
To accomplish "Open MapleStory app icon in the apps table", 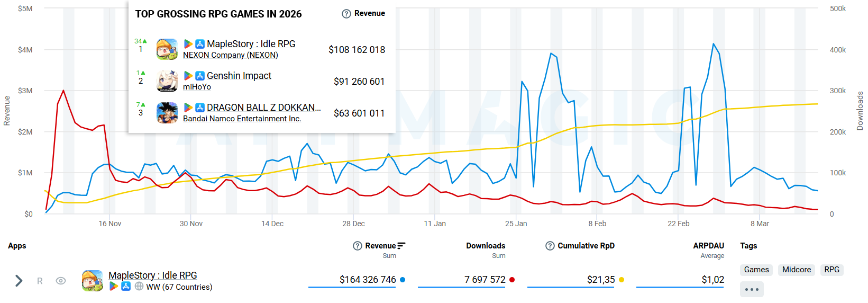I will click(x=93, y=281).
